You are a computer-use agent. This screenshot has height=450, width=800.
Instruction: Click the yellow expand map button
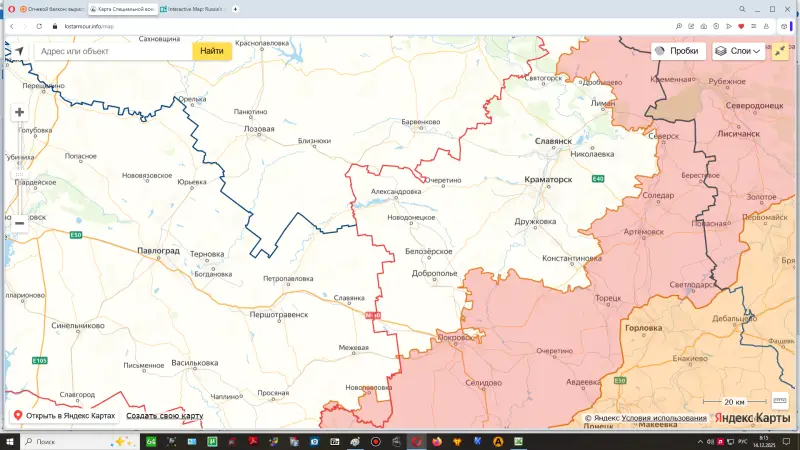780,51
